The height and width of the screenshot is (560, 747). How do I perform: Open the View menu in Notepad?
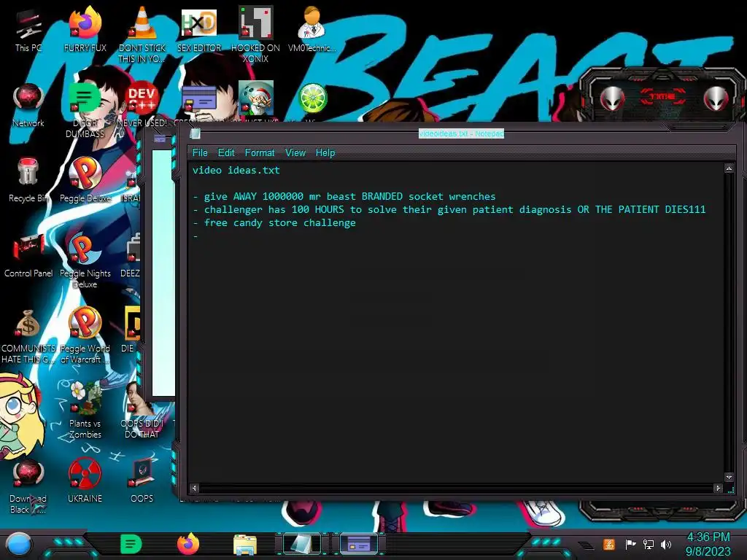click(x=295, y=153)
